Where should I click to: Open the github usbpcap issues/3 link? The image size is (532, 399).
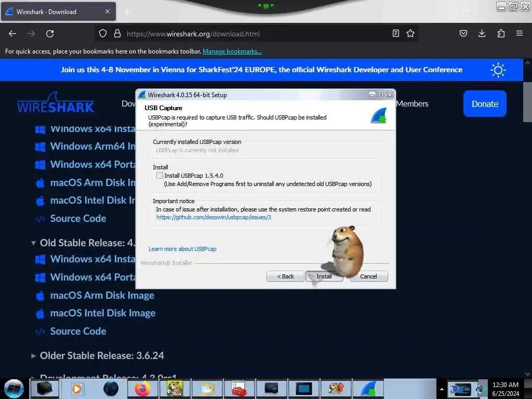[x=214, y=217]
